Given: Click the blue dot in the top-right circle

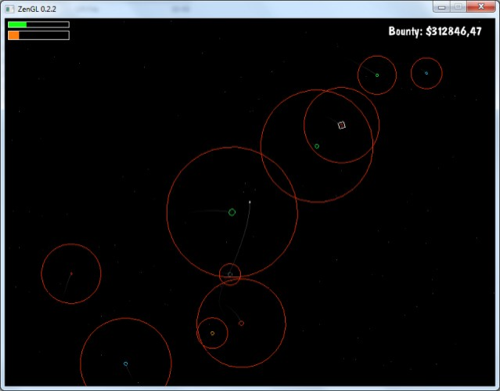Looking at the screenshot, I should [x=426, y=73].
